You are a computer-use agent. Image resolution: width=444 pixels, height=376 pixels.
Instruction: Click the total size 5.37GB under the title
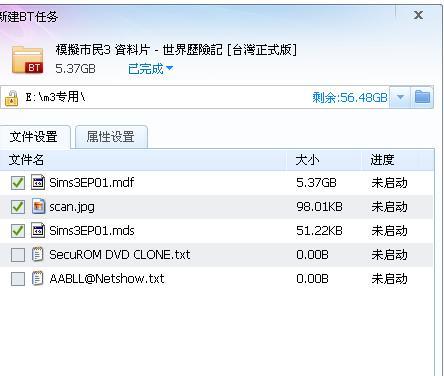point(76,69)
